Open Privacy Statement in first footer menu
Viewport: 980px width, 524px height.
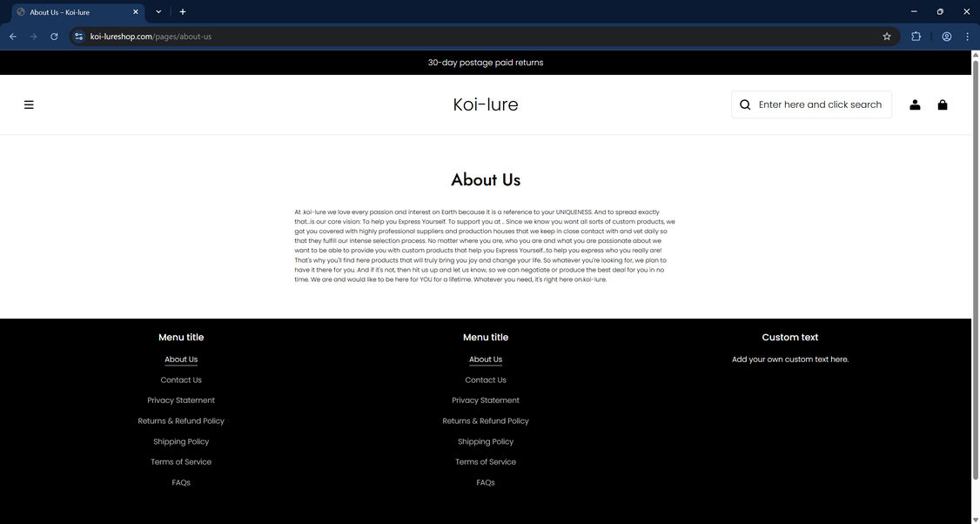point(181,400)
